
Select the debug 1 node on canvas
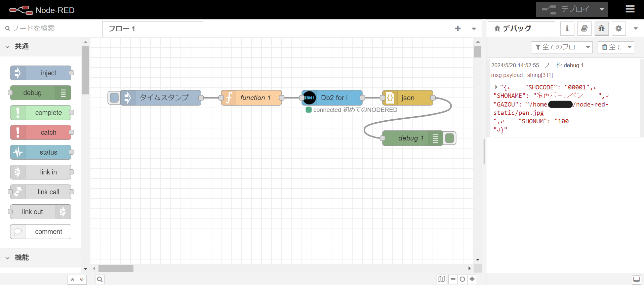pos(413,138)
